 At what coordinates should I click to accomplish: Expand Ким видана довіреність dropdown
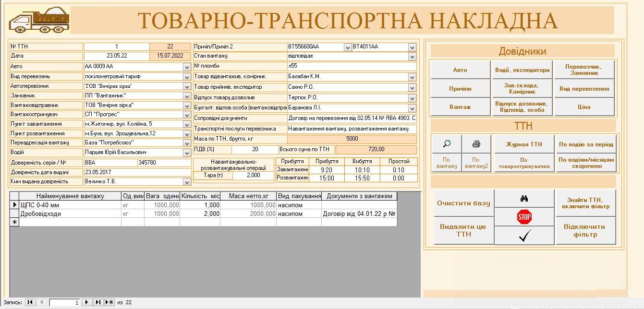[x=187, y=182]
